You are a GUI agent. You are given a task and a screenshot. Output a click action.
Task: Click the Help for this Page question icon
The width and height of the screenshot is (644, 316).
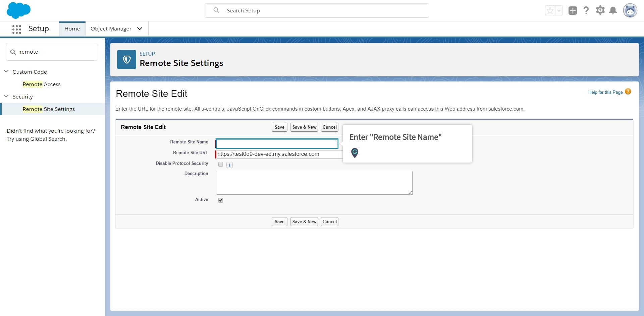tap(628, 91)
